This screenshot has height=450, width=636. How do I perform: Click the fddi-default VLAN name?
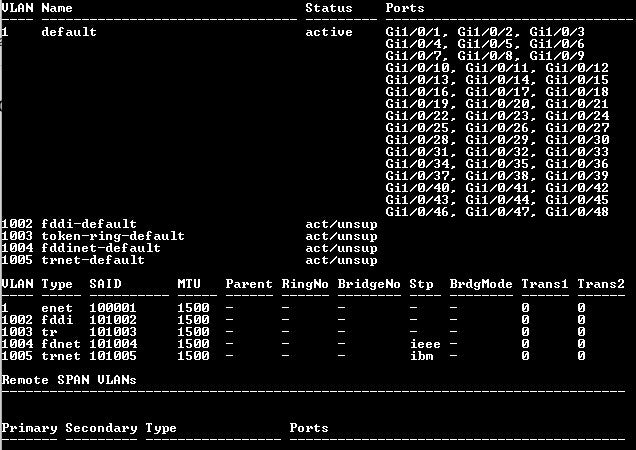click(89, 224)
